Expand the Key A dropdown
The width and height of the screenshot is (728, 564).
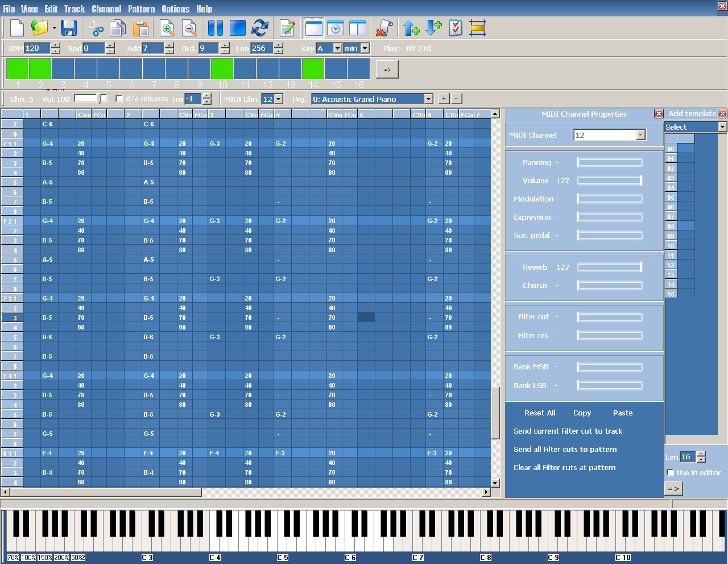(337, 49)
